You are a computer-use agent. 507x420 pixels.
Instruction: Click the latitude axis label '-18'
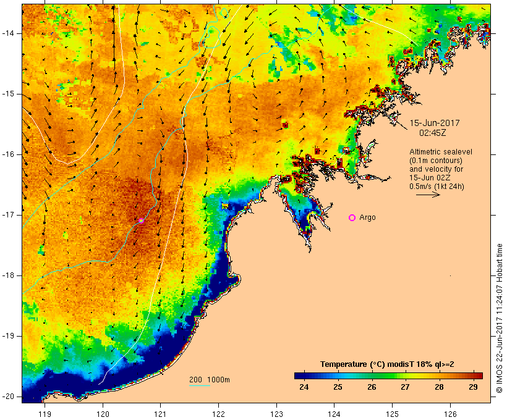point(8,275)
